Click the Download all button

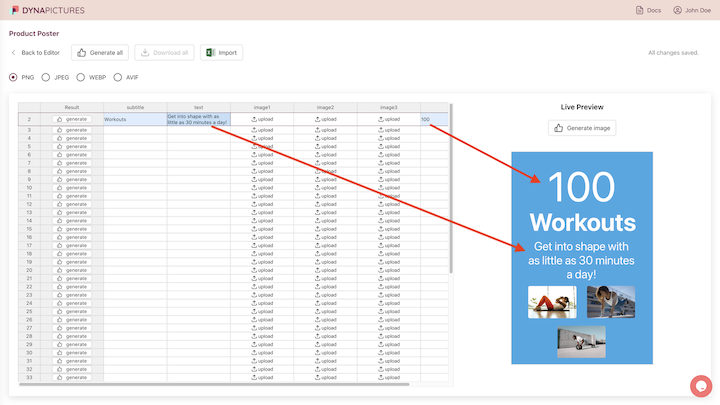click(164, 52)
